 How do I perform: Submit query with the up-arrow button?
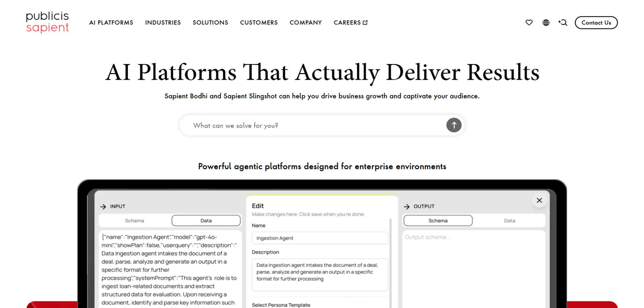tap(454, 125)
